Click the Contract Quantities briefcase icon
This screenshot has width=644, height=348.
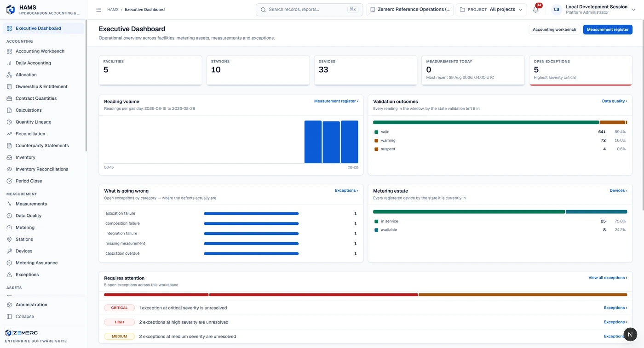coord(9,98)
